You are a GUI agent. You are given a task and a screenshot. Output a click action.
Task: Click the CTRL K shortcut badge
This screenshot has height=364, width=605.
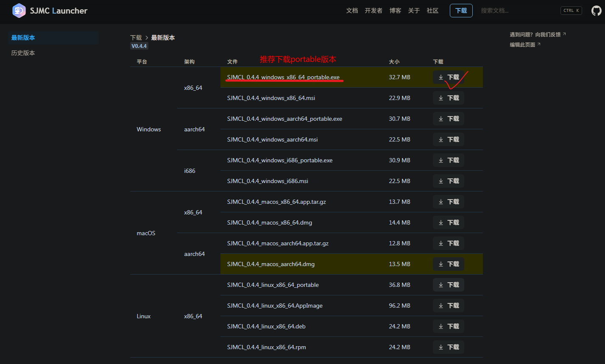pos(571,11)
